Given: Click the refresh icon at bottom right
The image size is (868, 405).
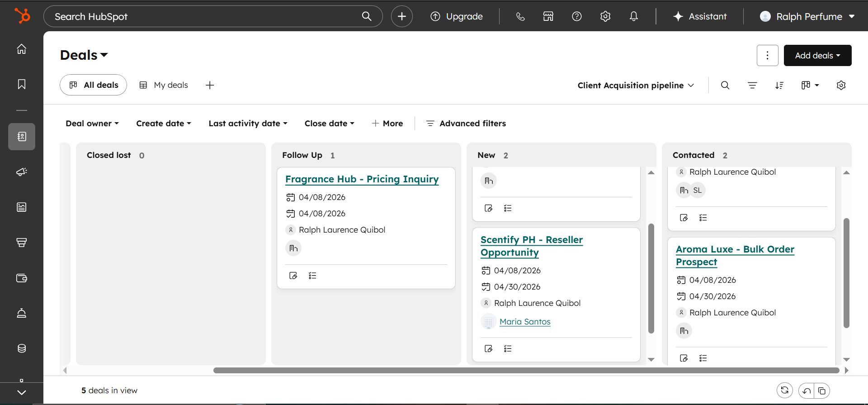Looking at the screenshot, I should (785, 390).
